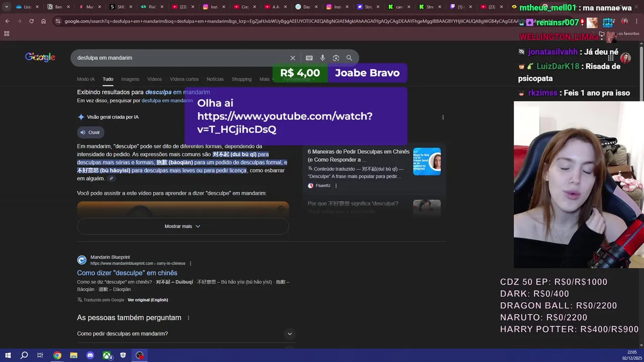Expand the AI overview with Mostrar mais
Image resolution: width=644 pixels, height=362 pixels.
[x=183, y=226]
